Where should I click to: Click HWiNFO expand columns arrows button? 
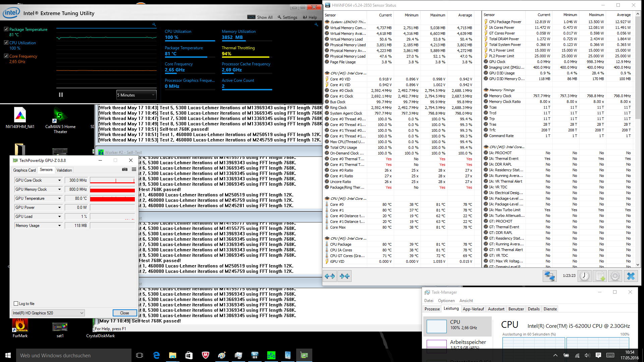pos(330,276)
